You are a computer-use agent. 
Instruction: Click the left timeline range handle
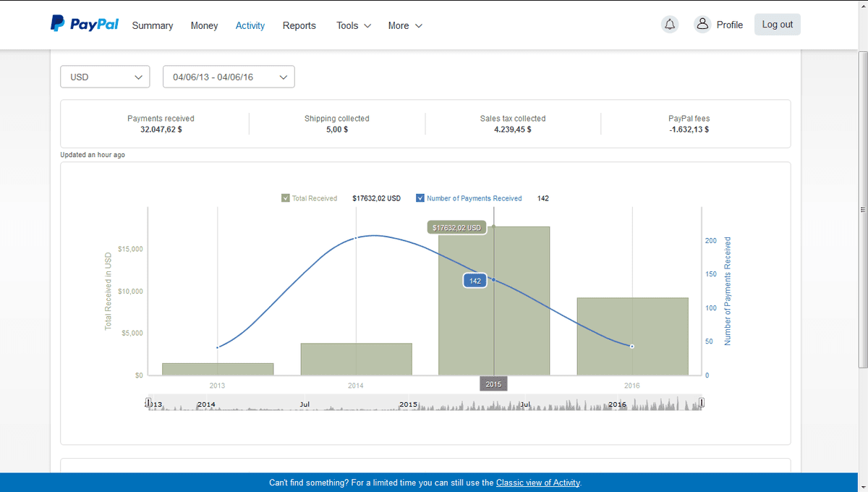pos(148,403)
